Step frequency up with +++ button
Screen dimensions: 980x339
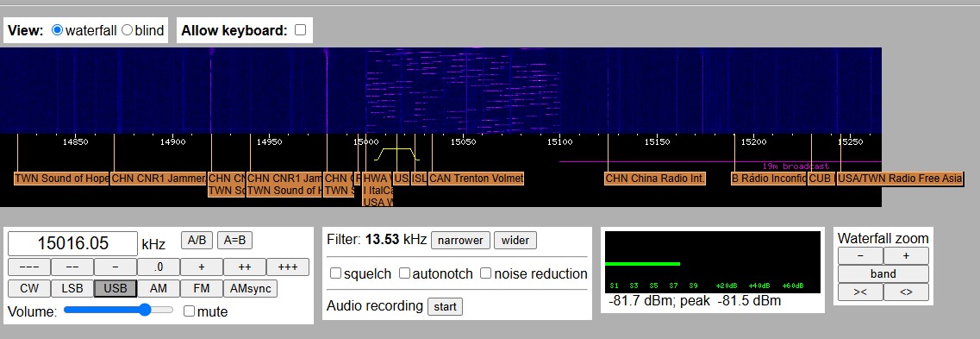coord(288,267)
